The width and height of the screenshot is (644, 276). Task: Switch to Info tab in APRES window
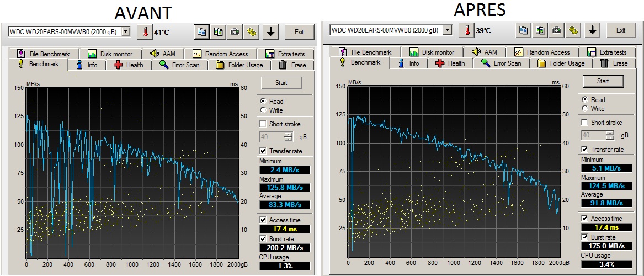pos(409,63)
